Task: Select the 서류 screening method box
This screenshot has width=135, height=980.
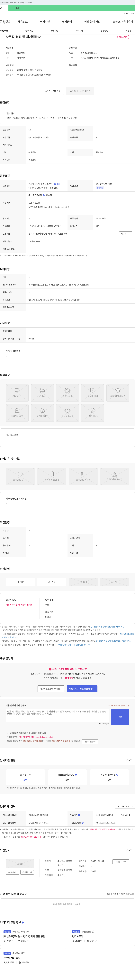Action: [x=20, y=582]
